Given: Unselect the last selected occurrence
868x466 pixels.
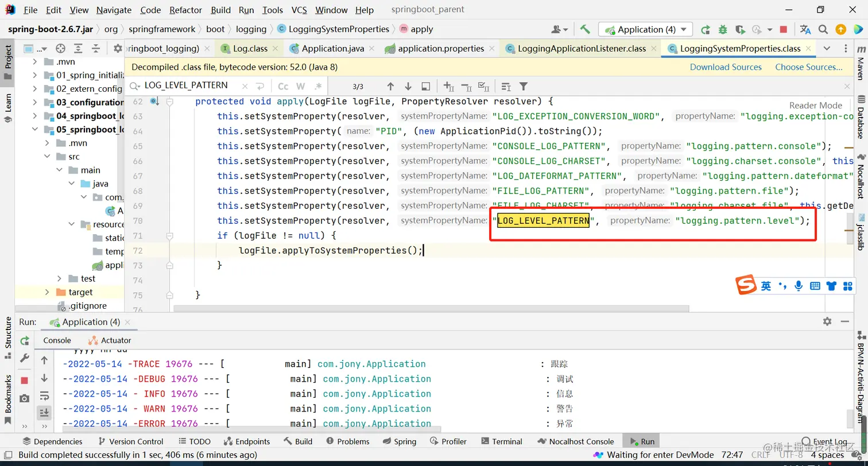Looking at the screenshot, I should point(466,87).
